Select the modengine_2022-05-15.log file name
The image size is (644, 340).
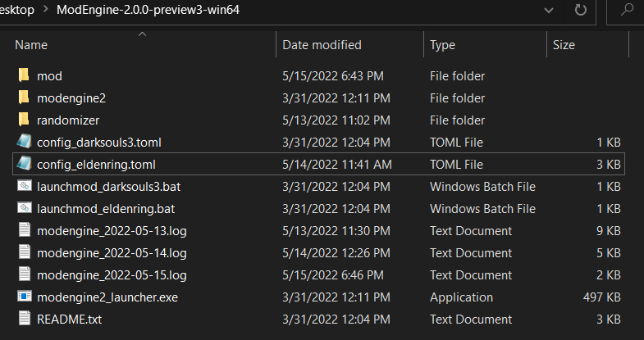click(x=112, y=275)
